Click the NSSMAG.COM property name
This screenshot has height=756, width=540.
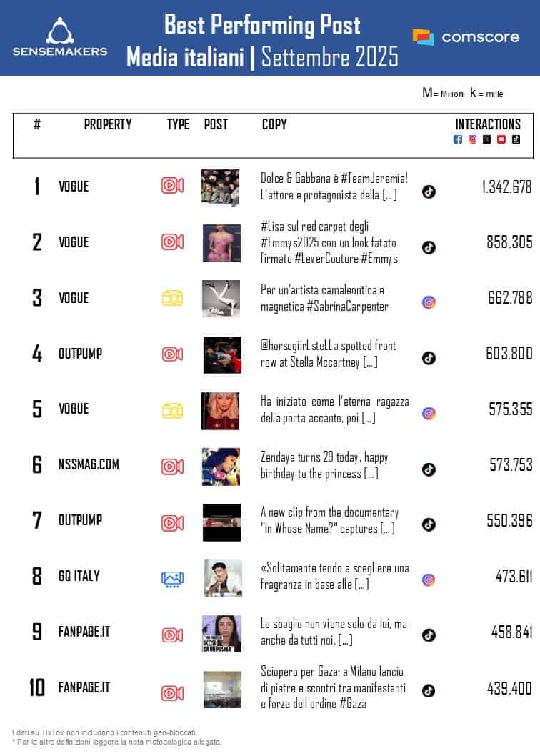click(x=89, y=464)
